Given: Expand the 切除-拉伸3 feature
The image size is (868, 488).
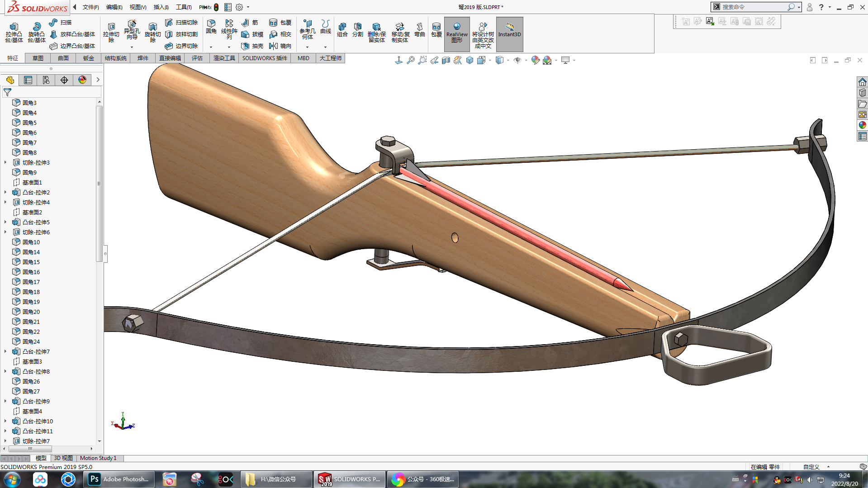Looking at the screenshot, I should [x=5, y=162].
